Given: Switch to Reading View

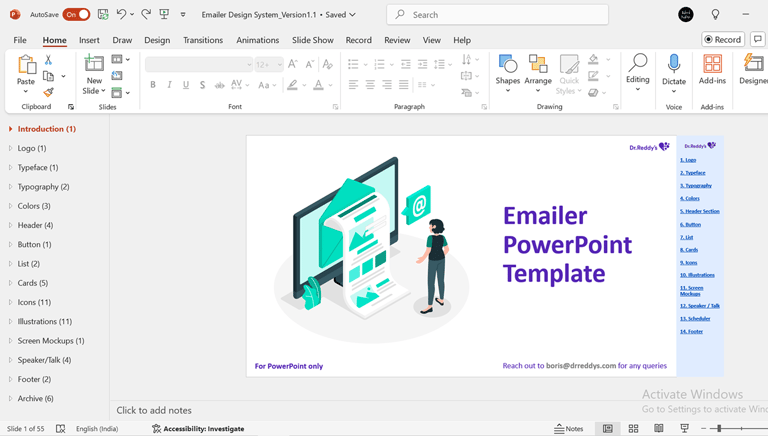Looking at the screenshot, I should click(659, 429).
